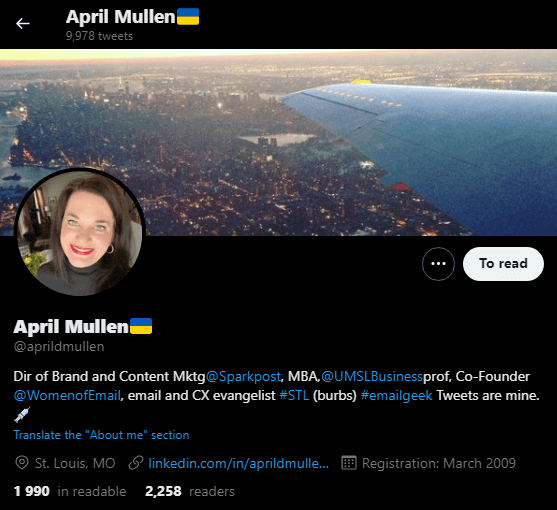Image resolution: width=557 pixels, height=510 pixels.
Task: Click the 'To read' follow button
Action: pos(503,264)
